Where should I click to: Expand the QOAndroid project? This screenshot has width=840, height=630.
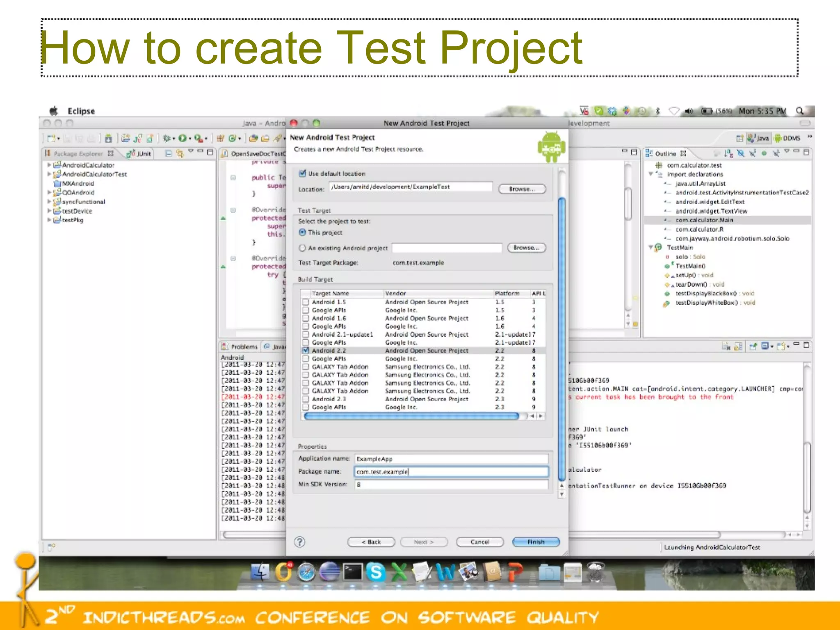pyautogui.click(x=49, y=192)
